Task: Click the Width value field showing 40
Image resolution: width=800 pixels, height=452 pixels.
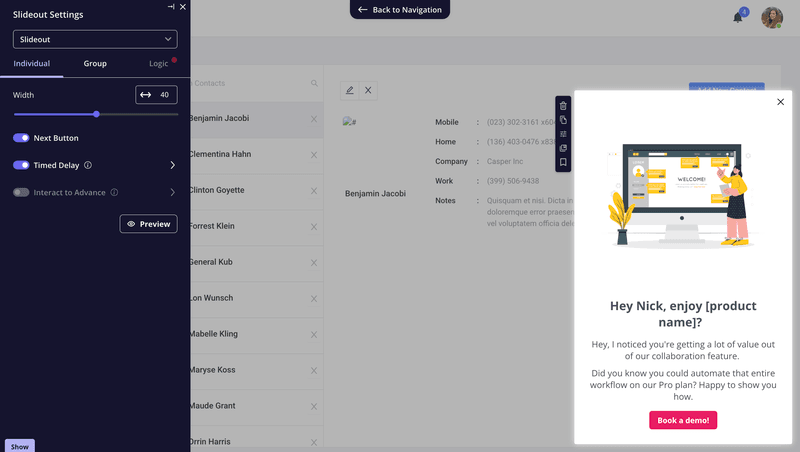Action: 157,95
